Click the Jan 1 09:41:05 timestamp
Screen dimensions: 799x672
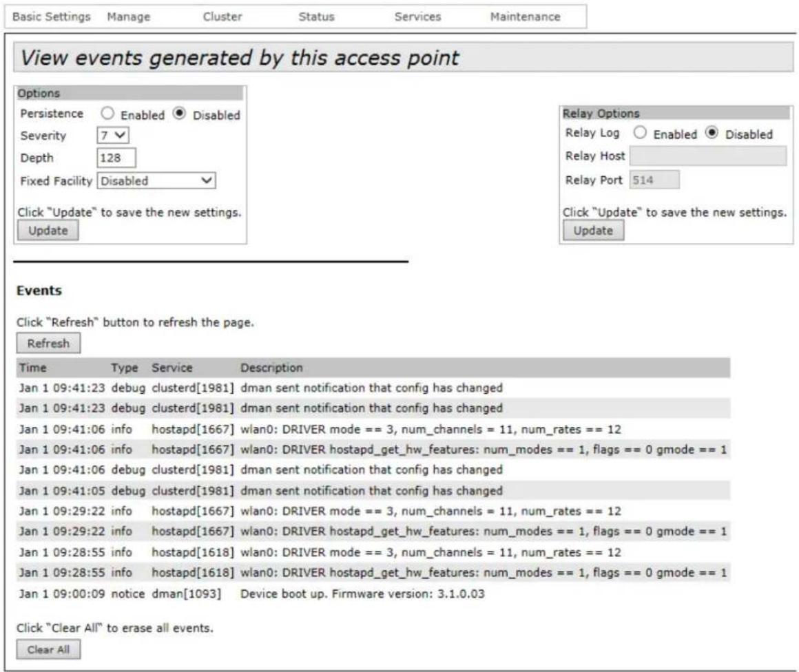point(62,491)
